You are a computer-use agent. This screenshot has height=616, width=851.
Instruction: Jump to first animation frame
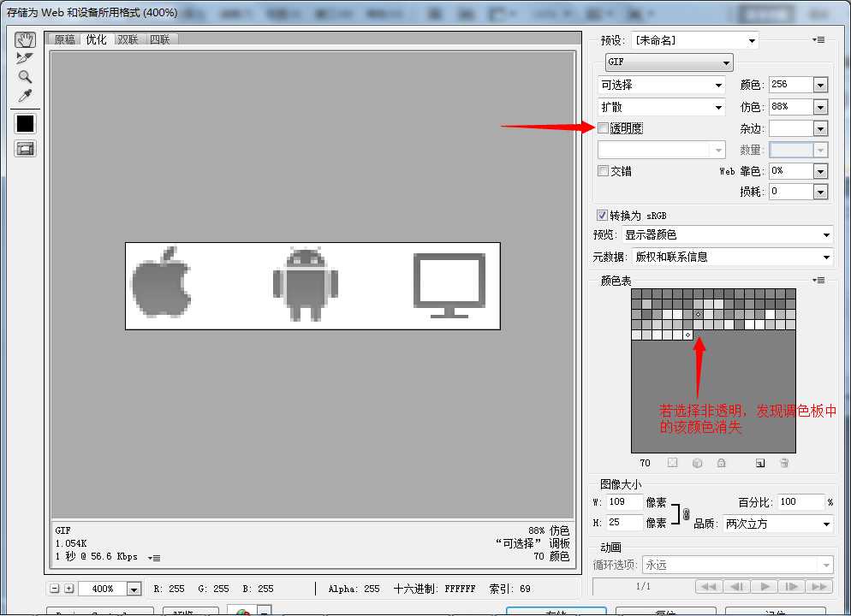[x=709, y=586]
